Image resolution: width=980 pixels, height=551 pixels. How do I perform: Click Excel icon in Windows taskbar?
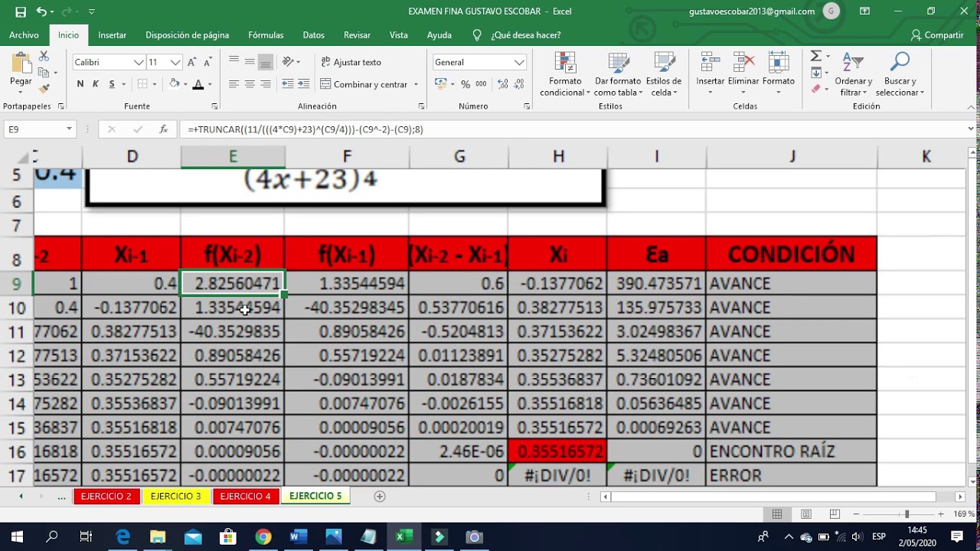coord(403,536)
